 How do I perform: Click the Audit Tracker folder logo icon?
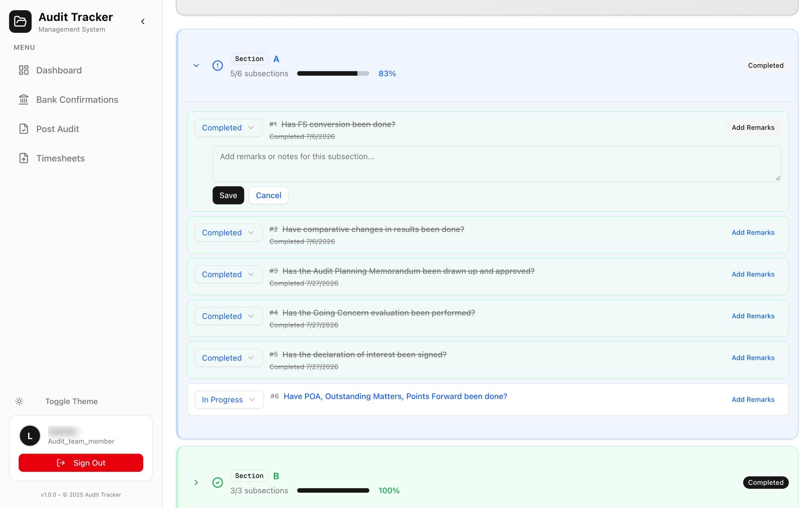pyautogui.click(x=20, y=21)
